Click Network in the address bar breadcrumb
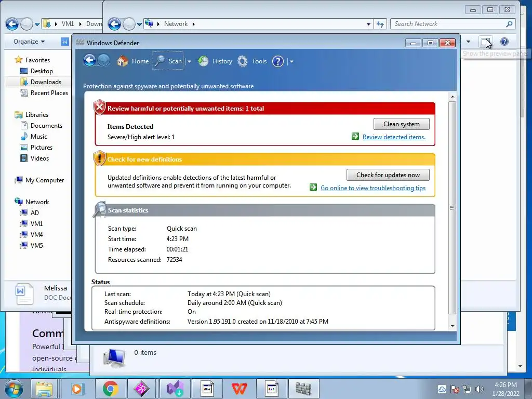The width and height of the screenshot is (532, 399). pos(176,24)
